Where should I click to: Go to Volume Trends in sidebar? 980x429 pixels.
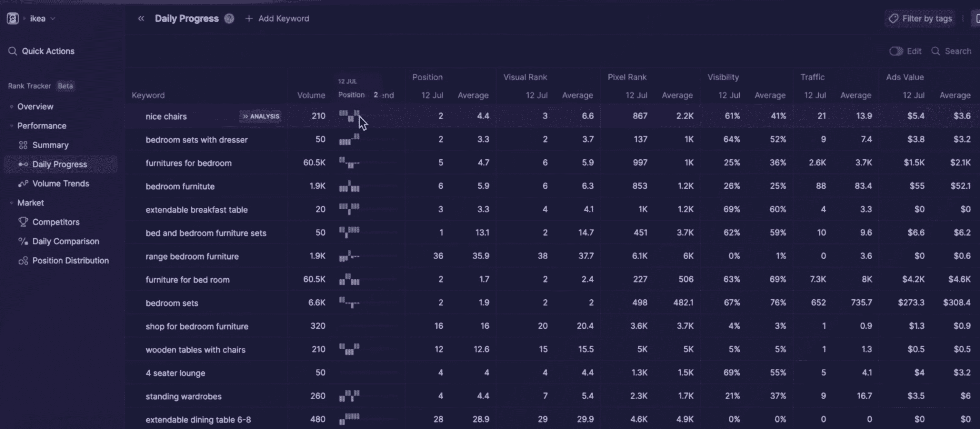coord(61,184)
